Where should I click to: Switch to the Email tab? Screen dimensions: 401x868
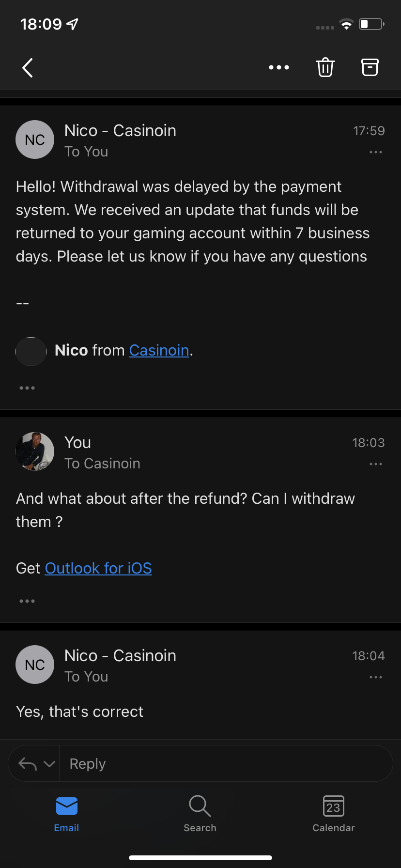pyautogui.click(x=66, y=814)
